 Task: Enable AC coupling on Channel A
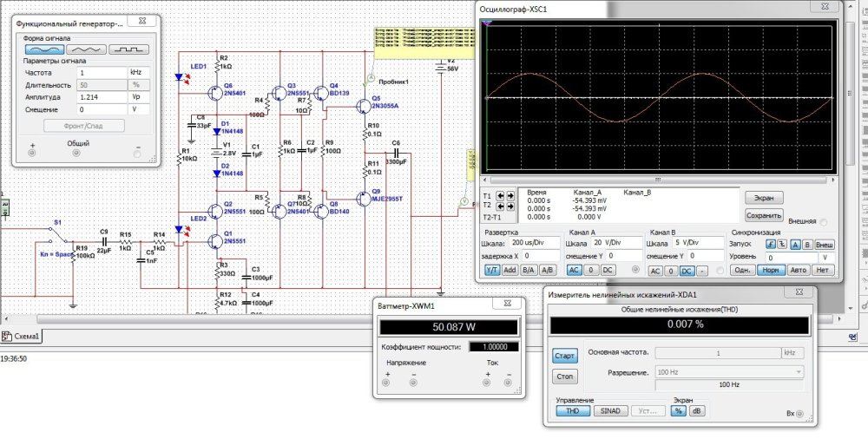[575, 271]
